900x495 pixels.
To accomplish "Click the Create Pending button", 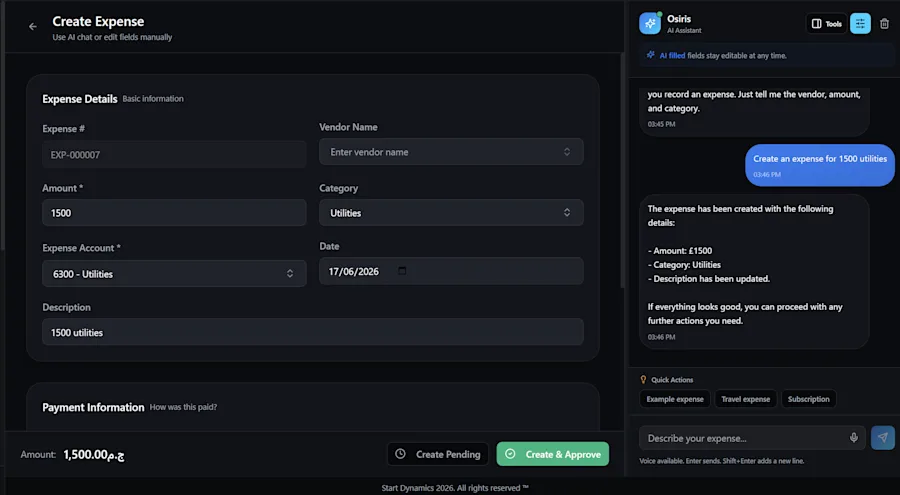I will click(438, 454).
